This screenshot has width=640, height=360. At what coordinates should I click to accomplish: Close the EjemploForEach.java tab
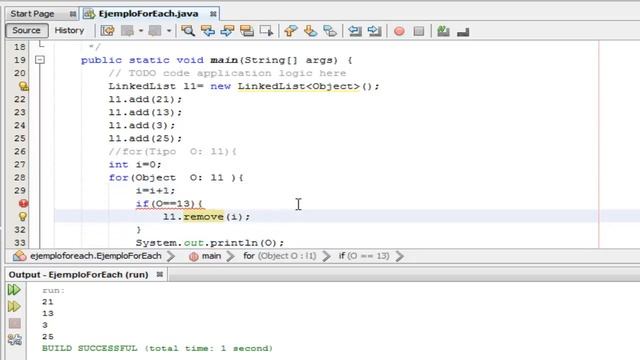[x=213, y=14]
